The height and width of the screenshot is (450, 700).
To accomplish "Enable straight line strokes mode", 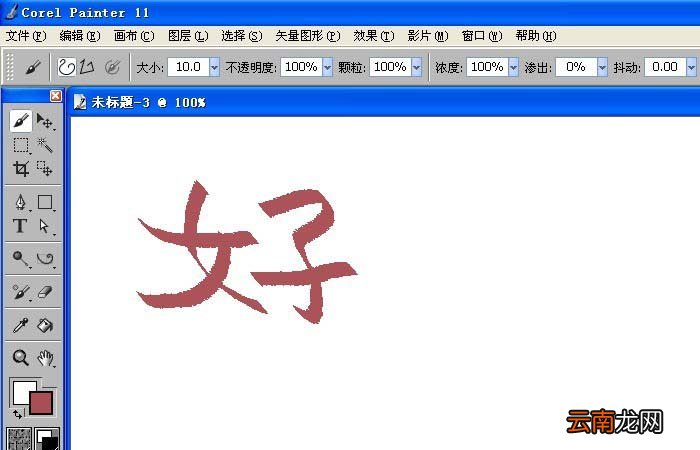I will 87,67.
